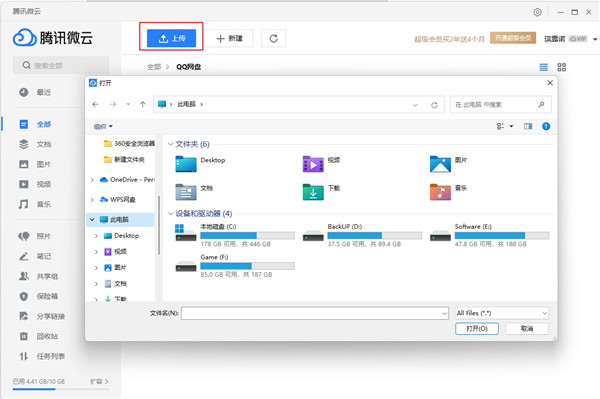Click the 开通超级会员 button
Image resolution: width=600 pixels, height=399 pixels.
(513, 38)
